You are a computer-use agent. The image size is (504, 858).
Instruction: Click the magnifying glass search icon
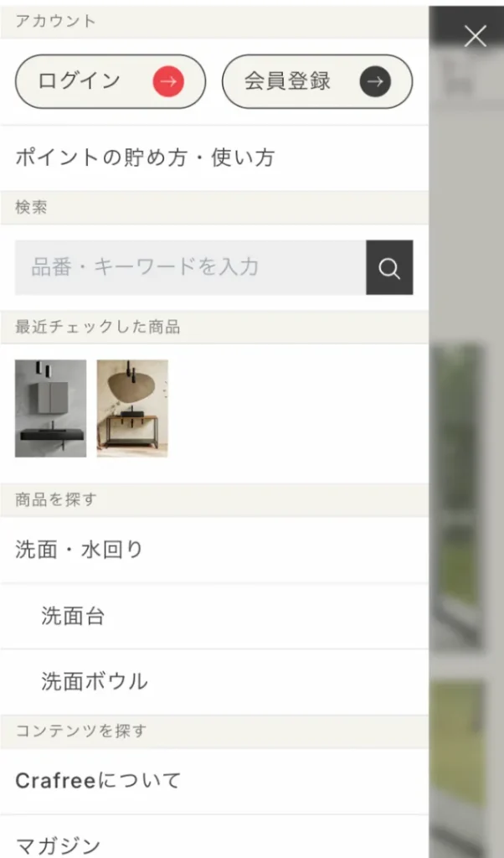389,267
